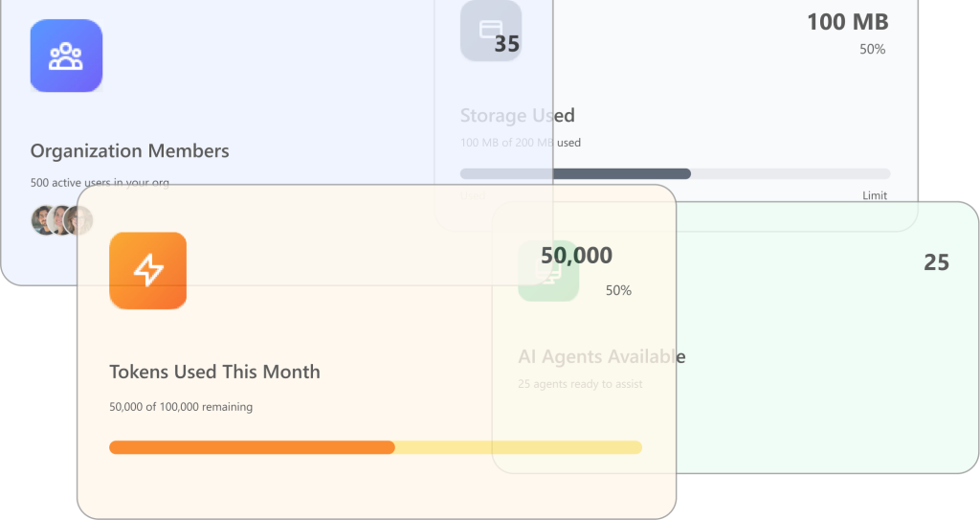This screenshot has width=980, height=520.
Task: Open the Organization Members heading
Action: tap(129, 150)
